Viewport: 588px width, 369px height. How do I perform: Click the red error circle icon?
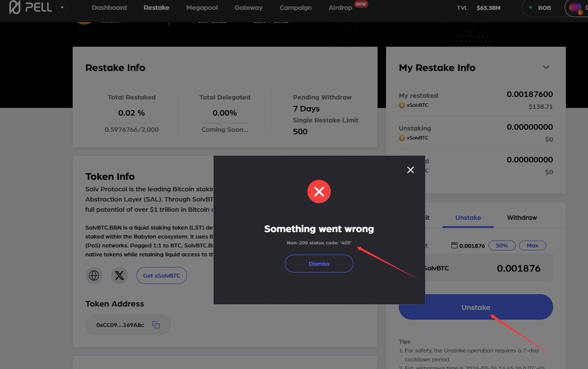tap(319, 192)
